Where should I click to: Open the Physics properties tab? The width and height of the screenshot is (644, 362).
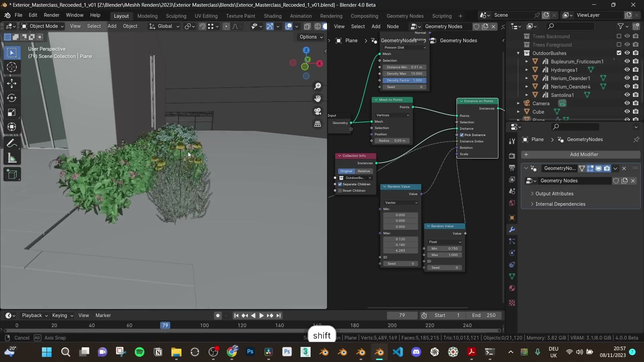(512, 253)
